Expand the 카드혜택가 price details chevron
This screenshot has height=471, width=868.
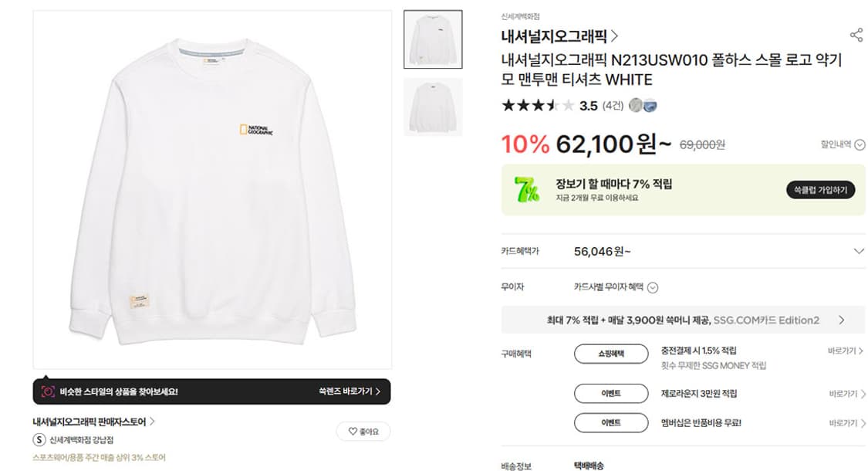(x=857, y=250)
